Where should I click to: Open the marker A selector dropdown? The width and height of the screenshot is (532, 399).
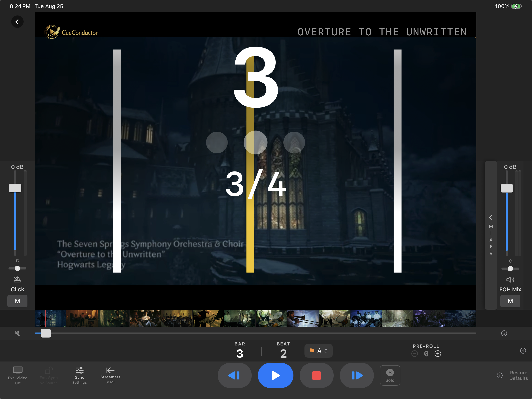(x=318, y=351)
